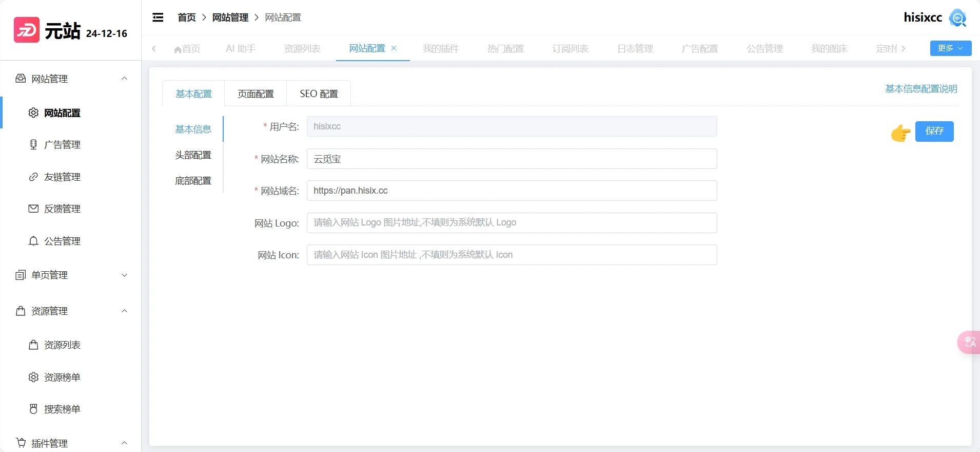Open 友链管理 link management item

pyautogui.click(x=62, y=177)
